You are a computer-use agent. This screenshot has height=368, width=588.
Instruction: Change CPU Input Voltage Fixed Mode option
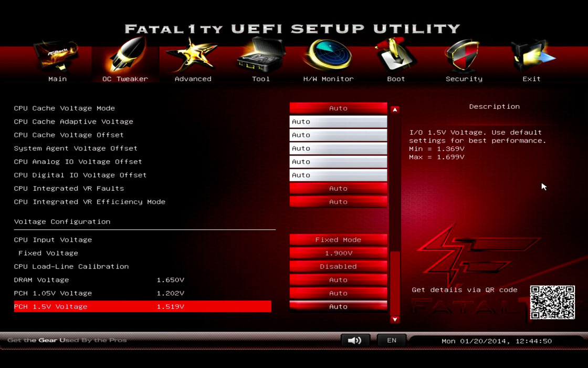click(338, 240)
